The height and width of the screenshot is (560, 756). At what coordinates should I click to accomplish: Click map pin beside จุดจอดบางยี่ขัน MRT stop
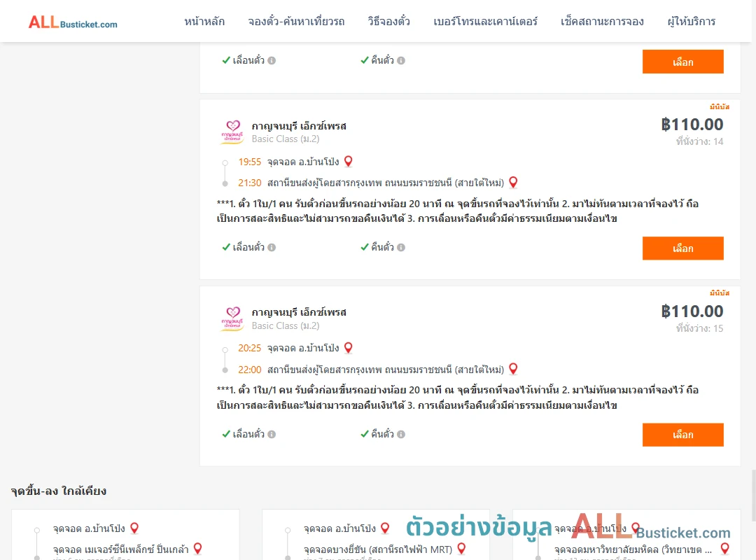pyautogui.click(x=461, y=548)
